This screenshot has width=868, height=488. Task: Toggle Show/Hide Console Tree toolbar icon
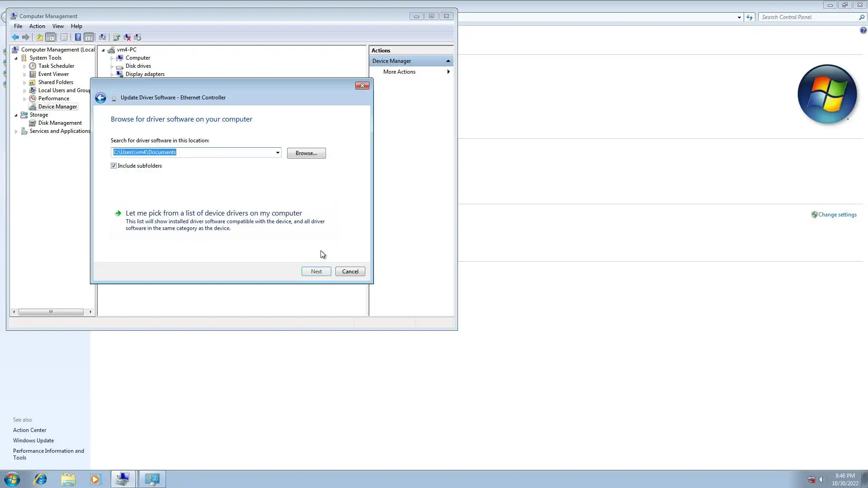[x=51, y=38]
